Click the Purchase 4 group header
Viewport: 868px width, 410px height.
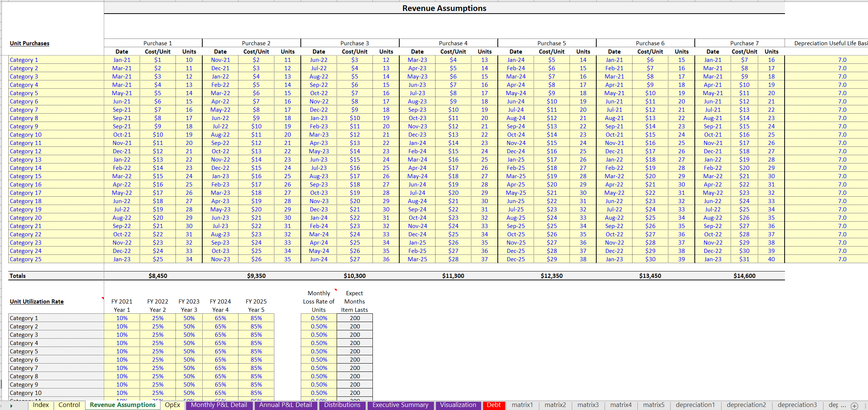click(x=453, y=43)
